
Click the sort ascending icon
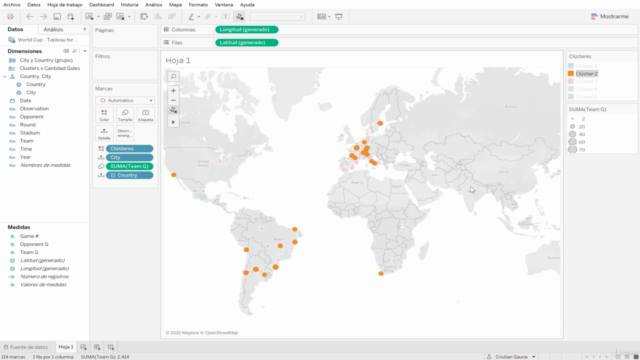pos(158,17)
